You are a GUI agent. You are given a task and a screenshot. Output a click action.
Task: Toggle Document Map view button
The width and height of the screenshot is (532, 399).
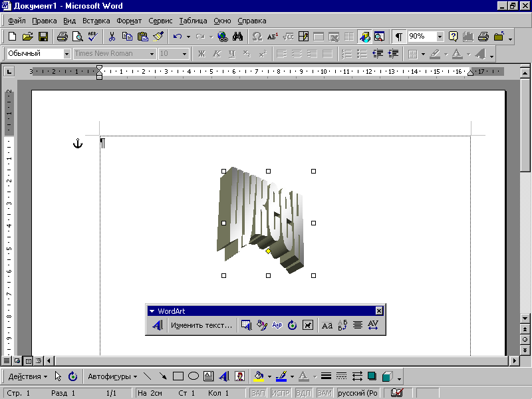tap(379, 37)
